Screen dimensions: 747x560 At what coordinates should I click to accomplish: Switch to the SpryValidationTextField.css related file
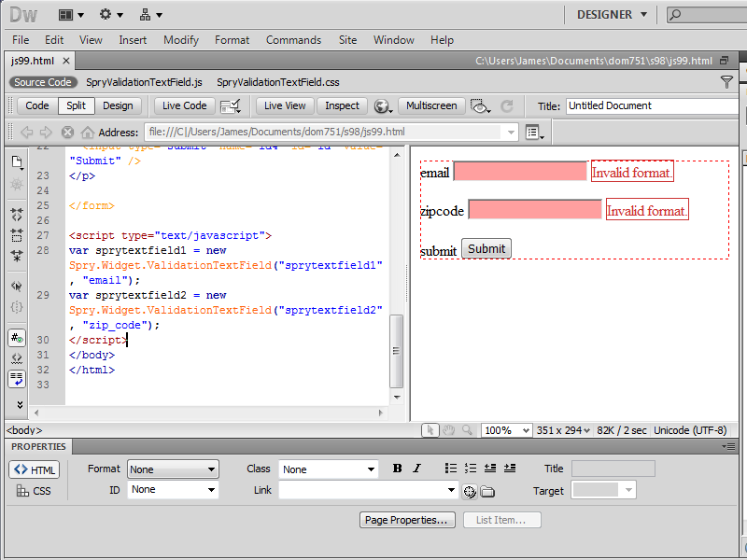pos(278,82)
